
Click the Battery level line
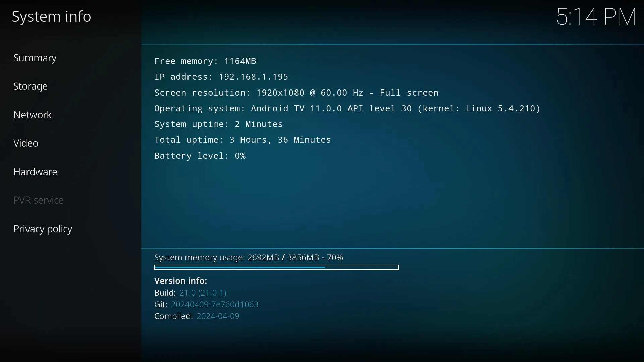[x=200, y=156]
